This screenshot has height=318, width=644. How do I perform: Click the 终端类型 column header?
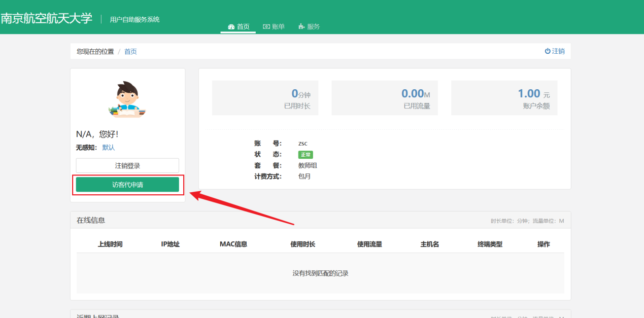490,244
